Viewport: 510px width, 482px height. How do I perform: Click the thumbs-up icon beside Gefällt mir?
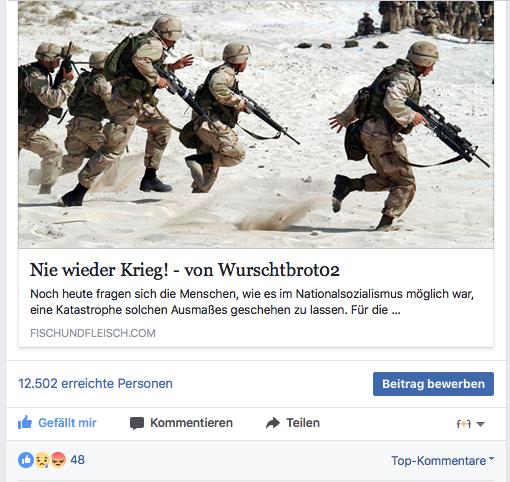[25, 422]
